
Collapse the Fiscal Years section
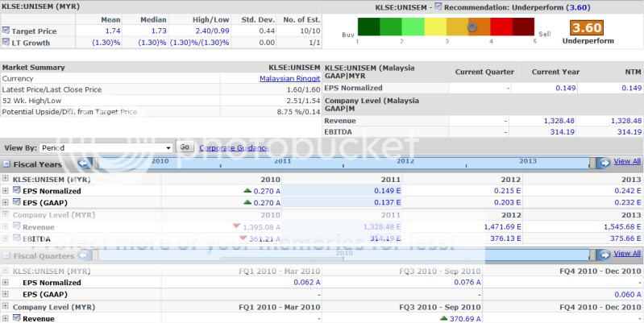[x=6, y=164]
